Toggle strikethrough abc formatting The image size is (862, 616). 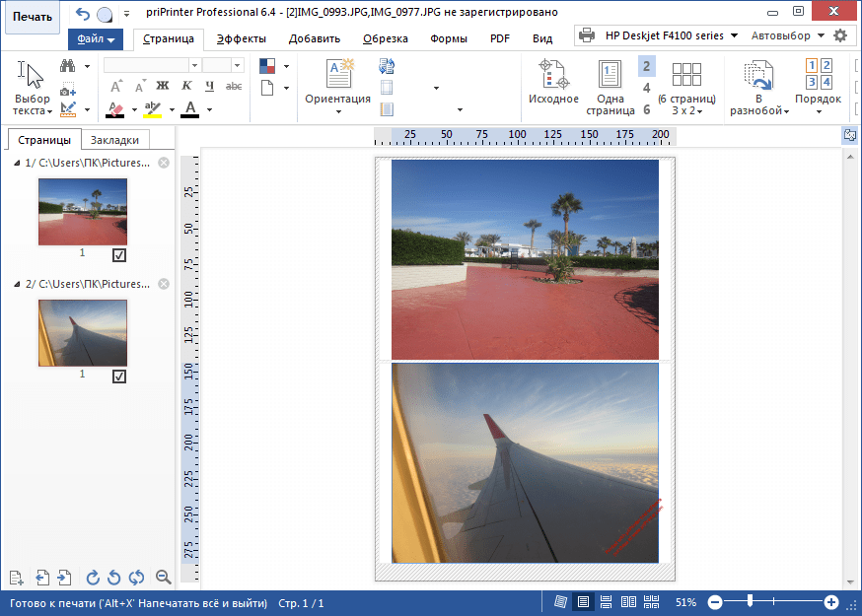pyautogui.click(x=234, y=86)
